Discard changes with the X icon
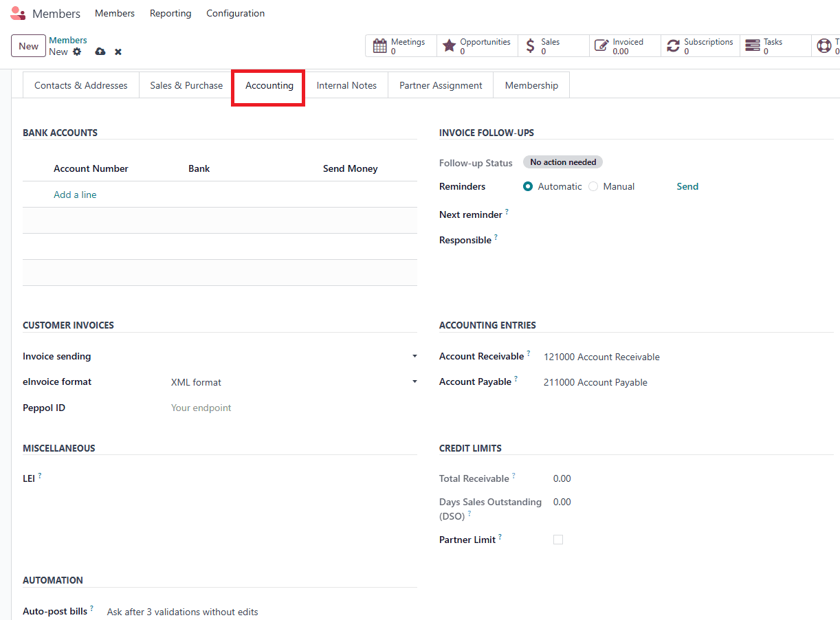Viewport: 840px width, 620px height. tap(118, 52)
